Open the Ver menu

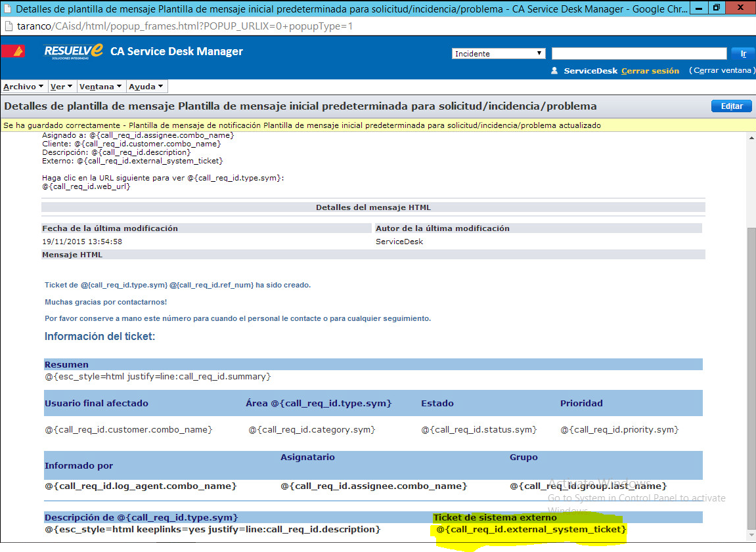tap(58, 86)
